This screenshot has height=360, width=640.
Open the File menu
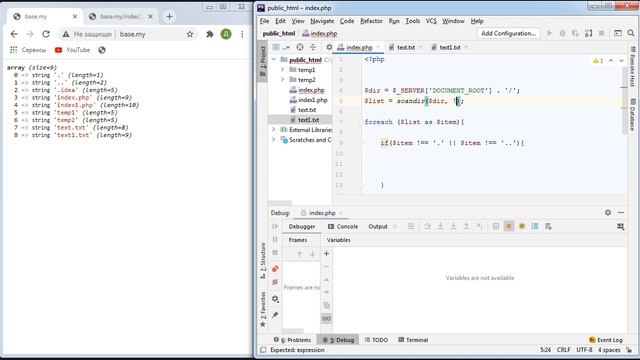coord(264,21)
